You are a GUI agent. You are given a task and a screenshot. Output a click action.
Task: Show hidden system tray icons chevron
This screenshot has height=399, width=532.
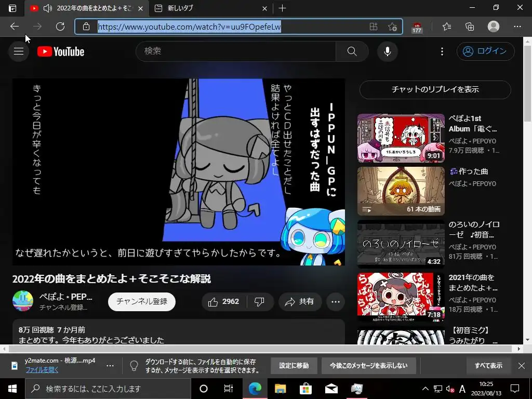pos(425,389)
